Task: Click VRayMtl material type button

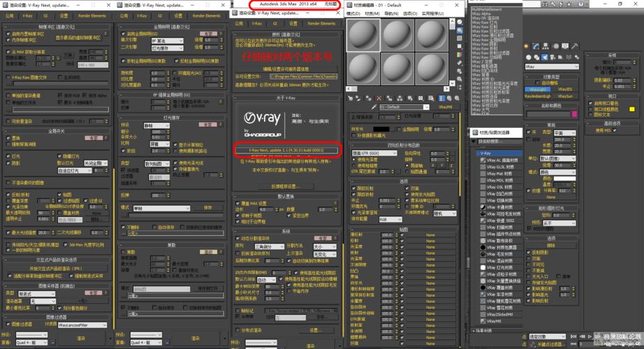Action: (446, 107)
